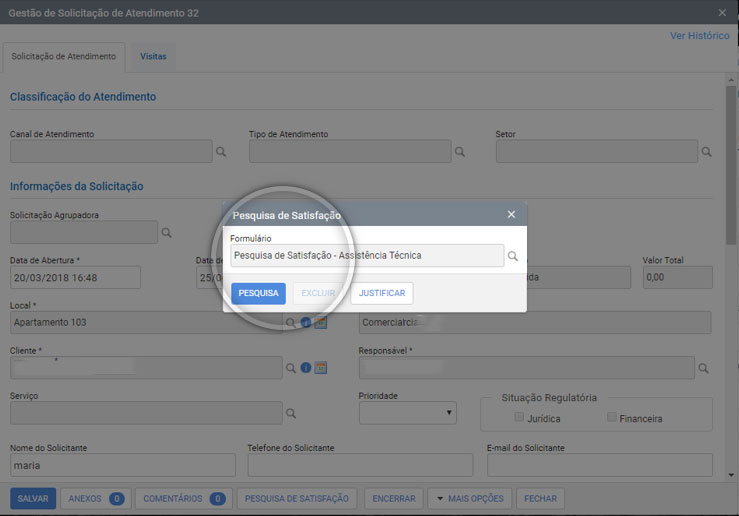Check the Financeira checkbox

click(x=611, y=417)
